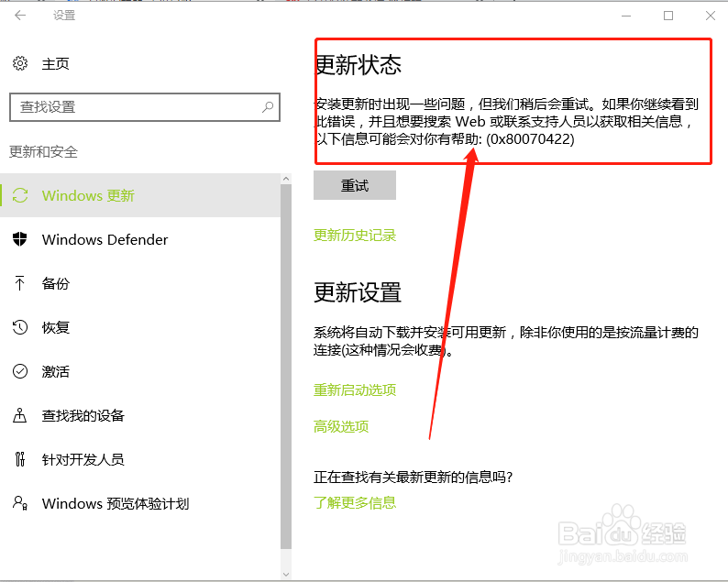This screenshot has width=728, height=582.
Task: Close the 设置 window
Action: (x=711, y=16)
